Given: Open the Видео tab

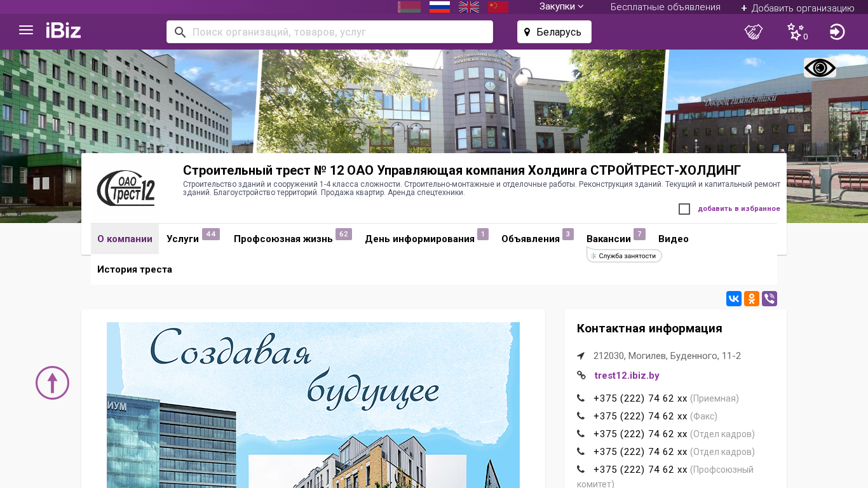Looking at the screenshot, I should pos(674,239).
